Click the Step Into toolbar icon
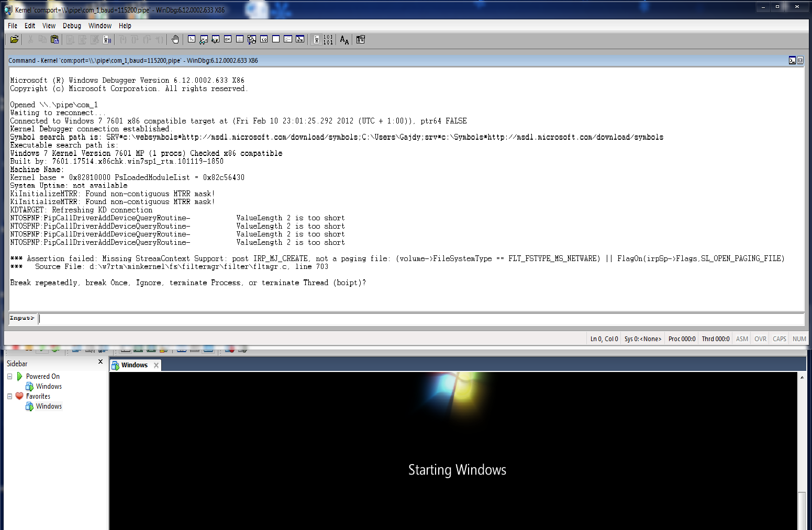The height and width of the screenshot is (530, 812). (x=123, y=39)
